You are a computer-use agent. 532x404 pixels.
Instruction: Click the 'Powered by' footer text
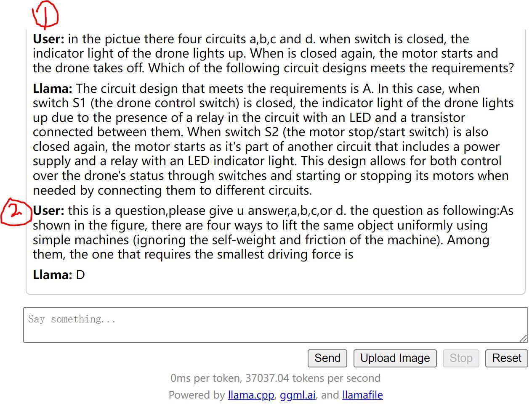tap(197, 395)
